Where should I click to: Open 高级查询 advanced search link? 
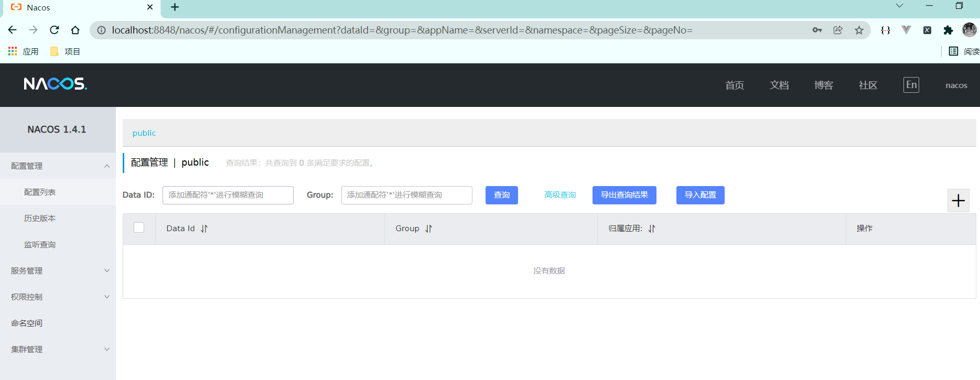coord(560,195)
